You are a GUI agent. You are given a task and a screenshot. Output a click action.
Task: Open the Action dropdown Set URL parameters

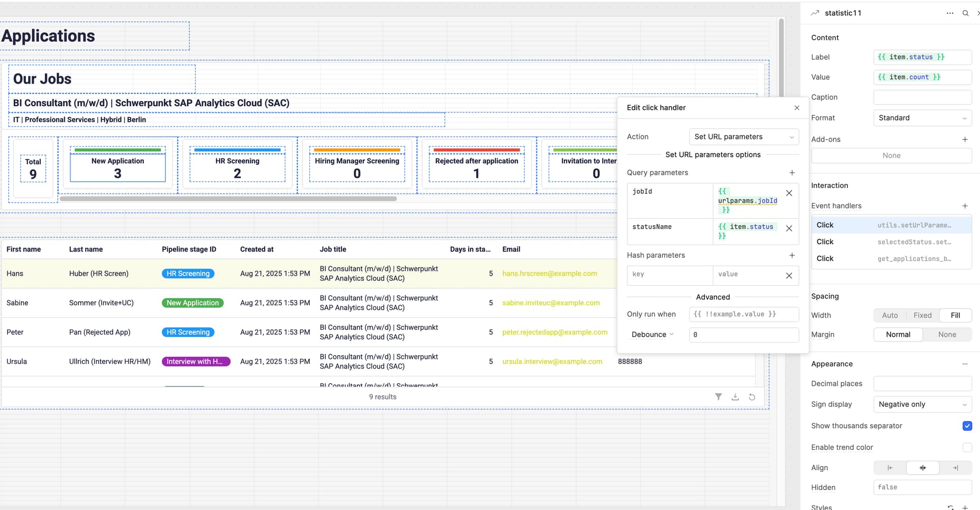[x=744, y=137]
